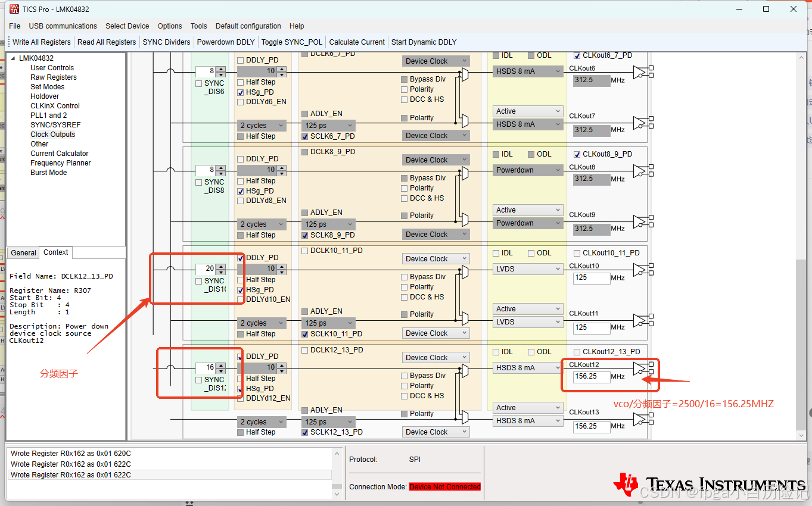
Task: Select Clock Outputs in the tree
Action: click(53, 135)
